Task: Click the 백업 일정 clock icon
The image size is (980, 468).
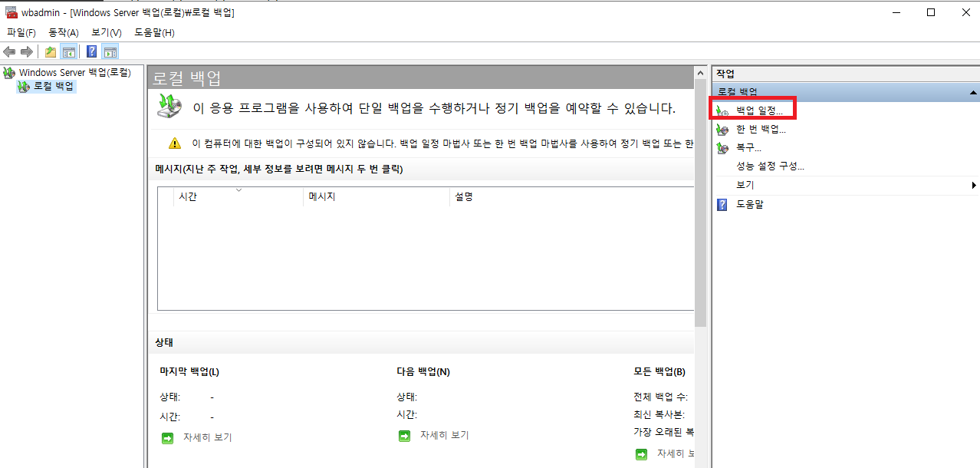Action: pyautogui.click(x=722, y=111)
